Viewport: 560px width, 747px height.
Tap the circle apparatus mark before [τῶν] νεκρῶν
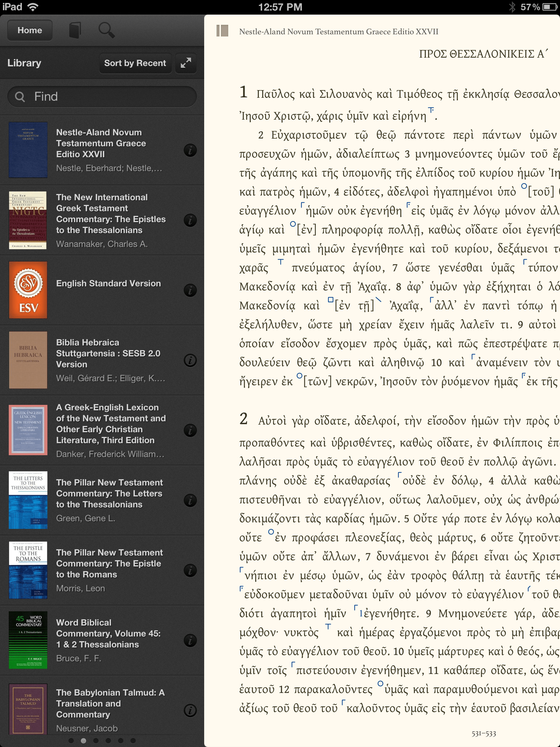(299, 376)
